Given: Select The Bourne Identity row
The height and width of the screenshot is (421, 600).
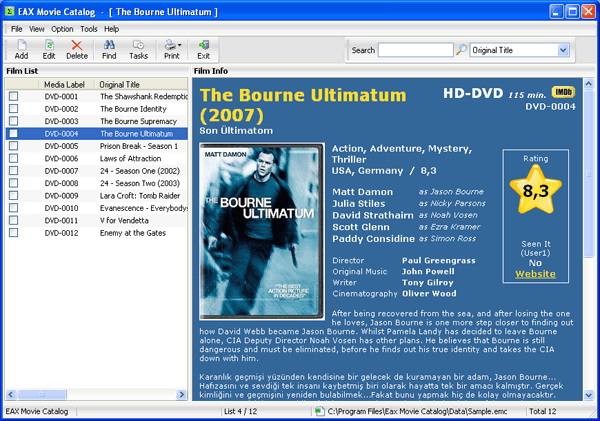Looking at the screenshot, I should tap(96, 109).
